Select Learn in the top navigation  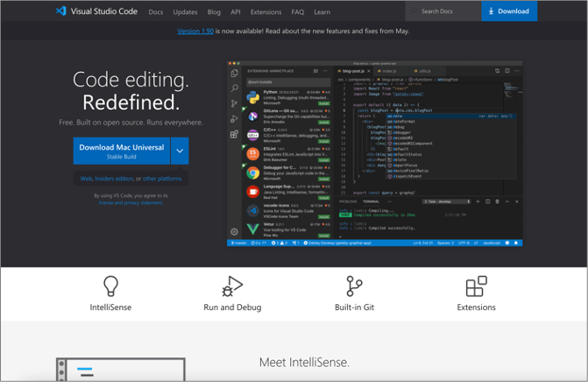pos(322,12)
